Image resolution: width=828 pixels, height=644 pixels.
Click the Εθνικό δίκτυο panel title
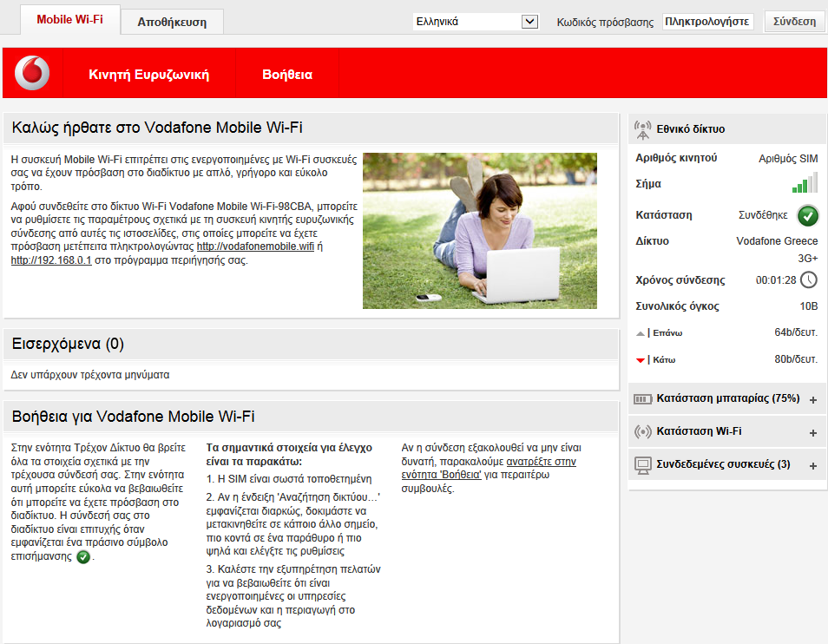point(690,129)
